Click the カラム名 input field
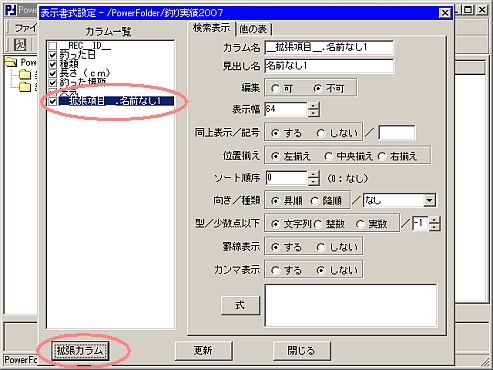 pyautogui.click(x=329, y=47)
